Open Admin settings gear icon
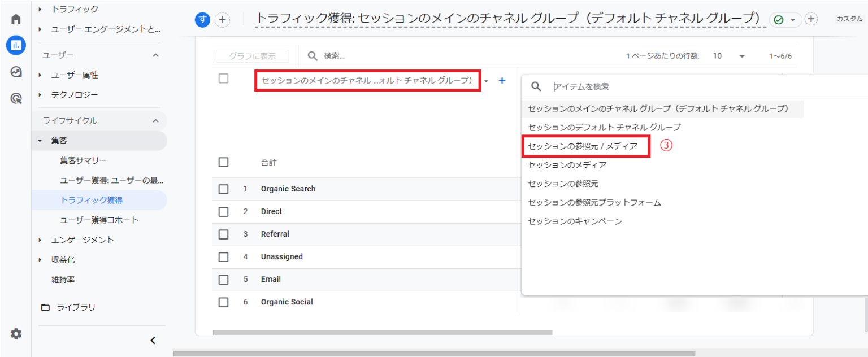Viewport: 868px width, 357px height. pos(16,334)
